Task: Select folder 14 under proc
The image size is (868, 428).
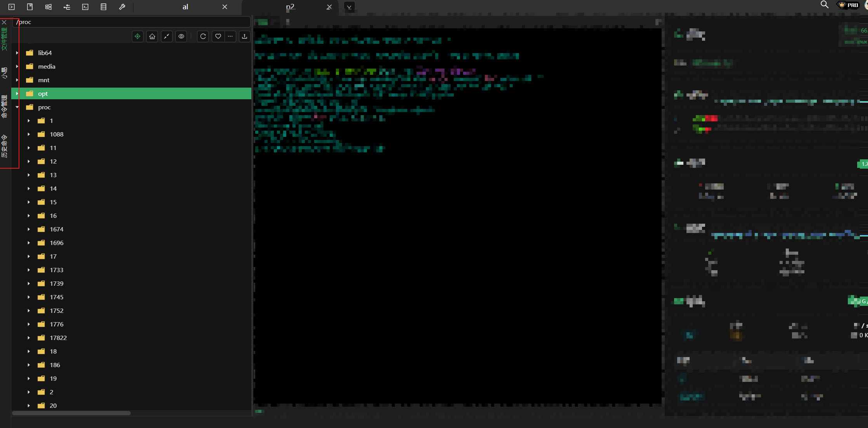Action: (x=53, y=188)
